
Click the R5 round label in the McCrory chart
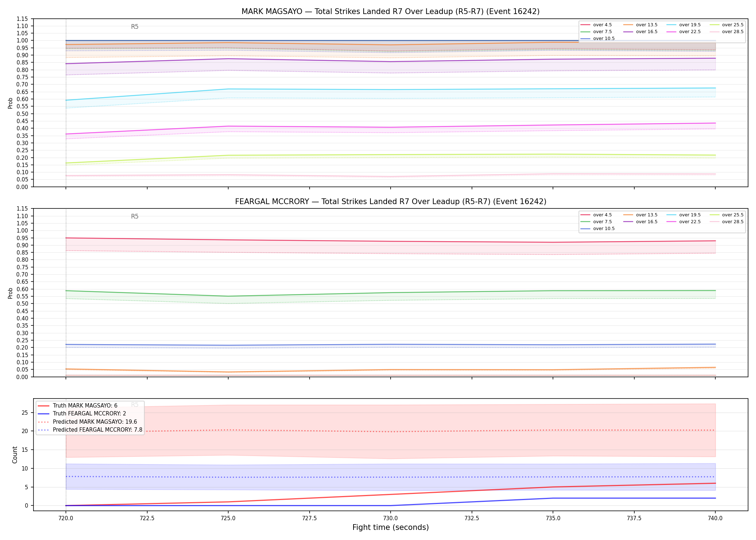(x=135, y=216)
